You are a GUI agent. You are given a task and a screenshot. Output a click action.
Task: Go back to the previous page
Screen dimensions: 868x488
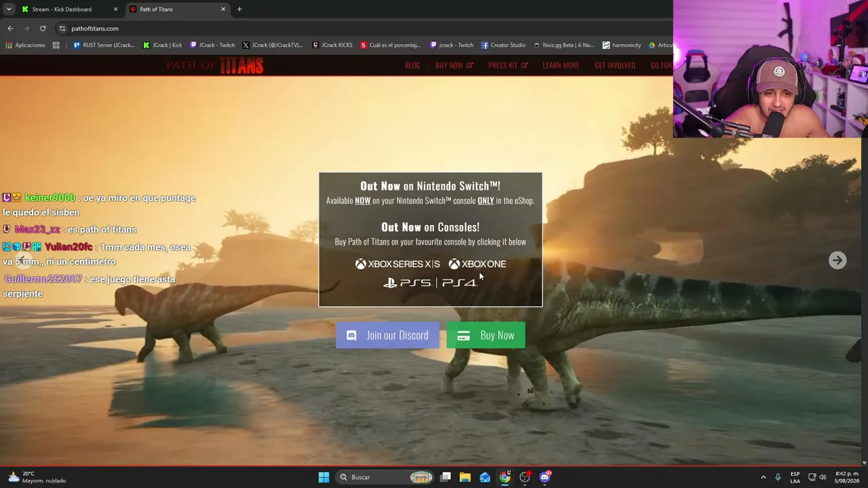tap(10, 28)
